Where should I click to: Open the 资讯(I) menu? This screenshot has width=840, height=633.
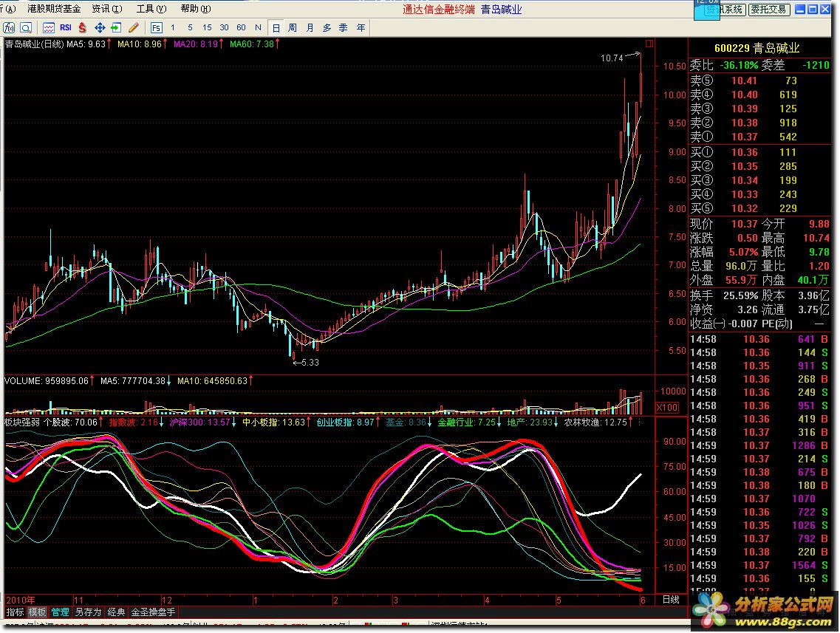107,9
